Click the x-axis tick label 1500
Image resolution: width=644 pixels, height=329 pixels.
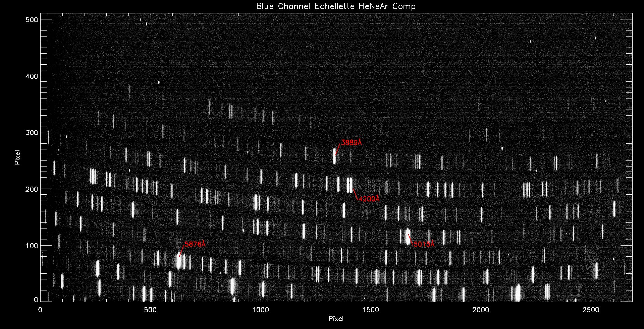coord(371,310)
